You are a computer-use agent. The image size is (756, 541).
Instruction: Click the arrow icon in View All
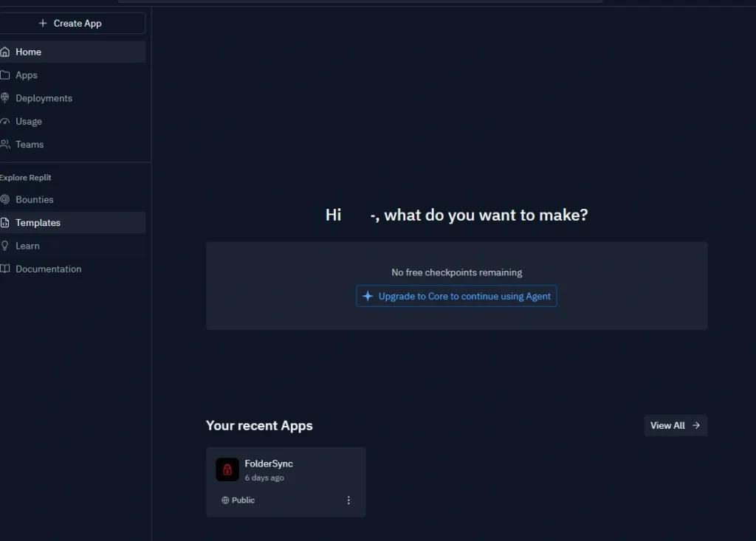[695, 425]
